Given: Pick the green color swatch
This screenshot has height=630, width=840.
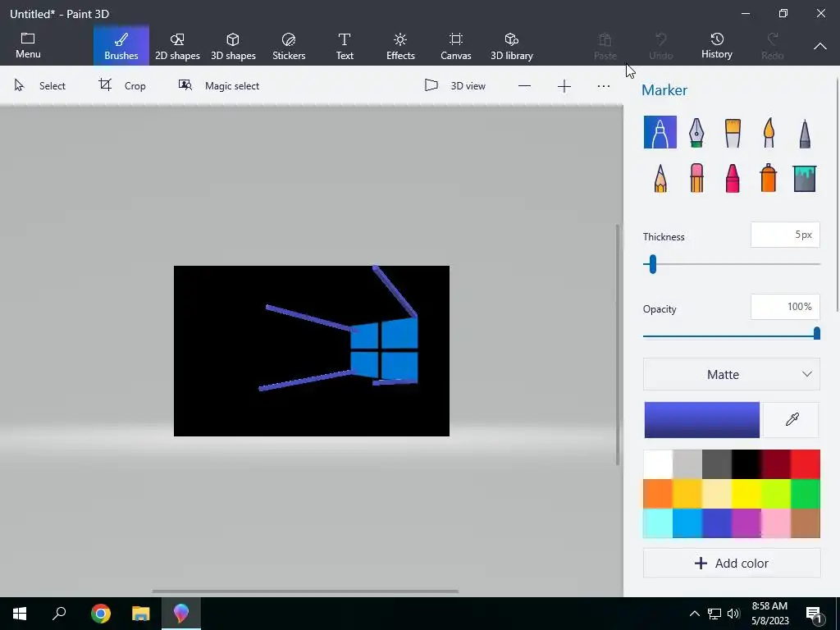Looking at the screenshot, I should tap(806, 493).
